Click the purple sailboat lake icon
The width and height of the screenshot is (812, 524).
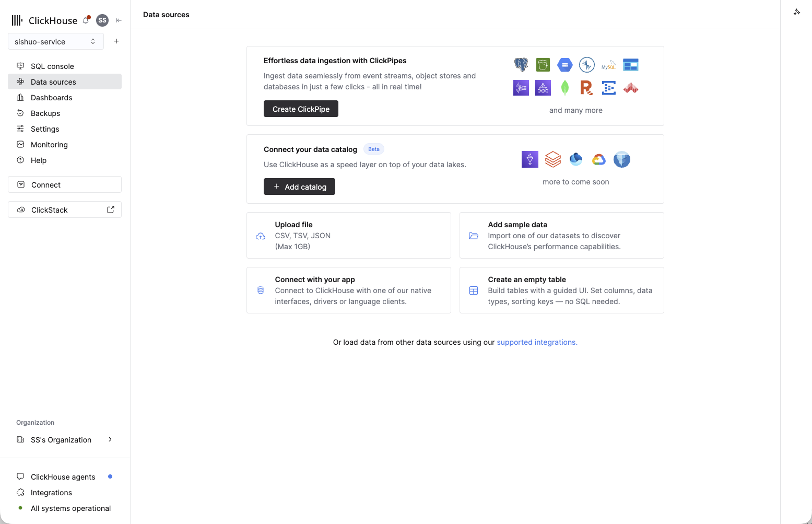(x=543, y=88)
